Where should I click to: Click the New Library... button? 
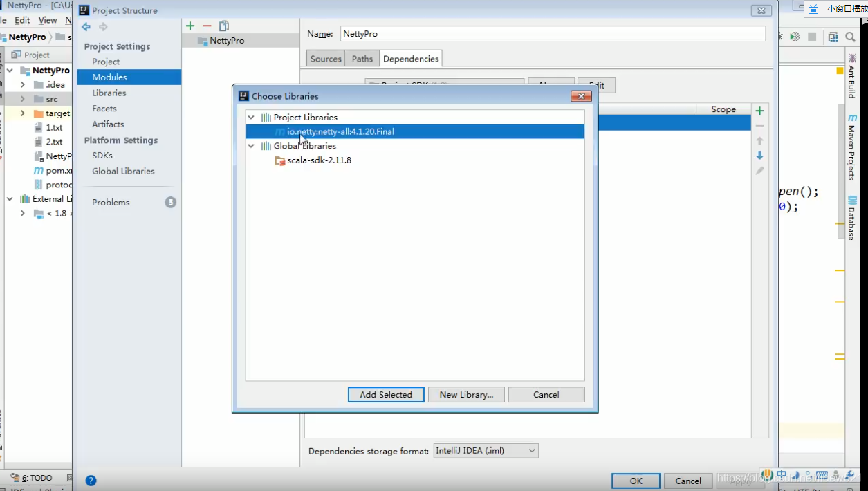tap(466, 395)
